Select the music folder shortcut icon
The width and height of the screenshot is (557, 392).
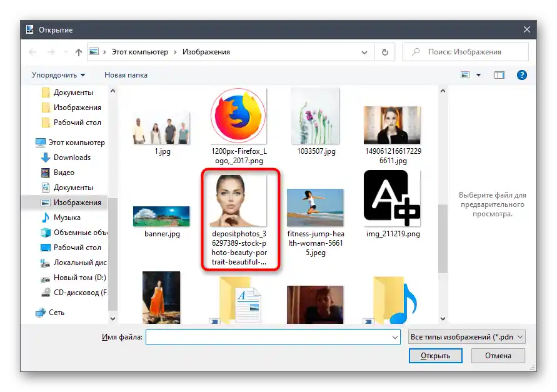391,300
